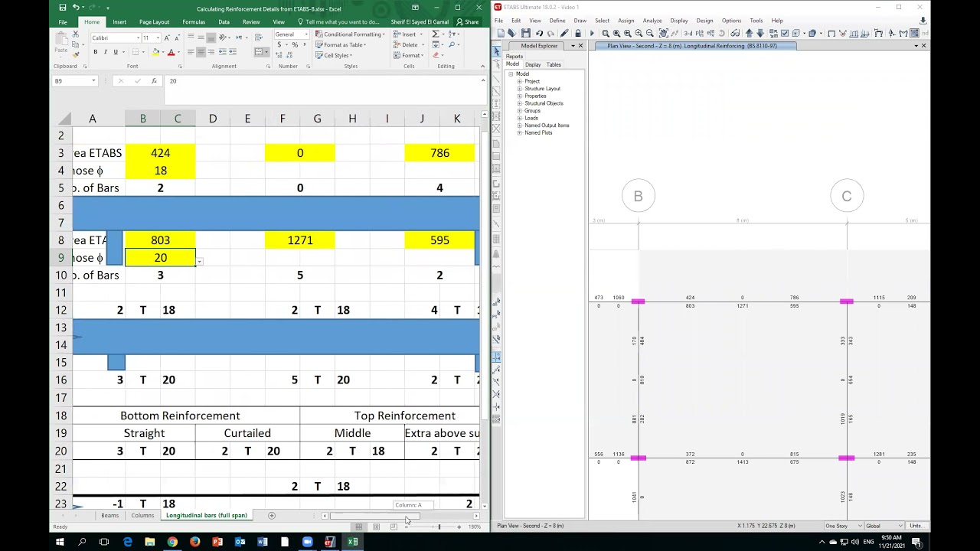980x551 pixels.
Task: Click the ETABS Undo toolbar icon
Action: pyautogui.click(x=539, y=33)
